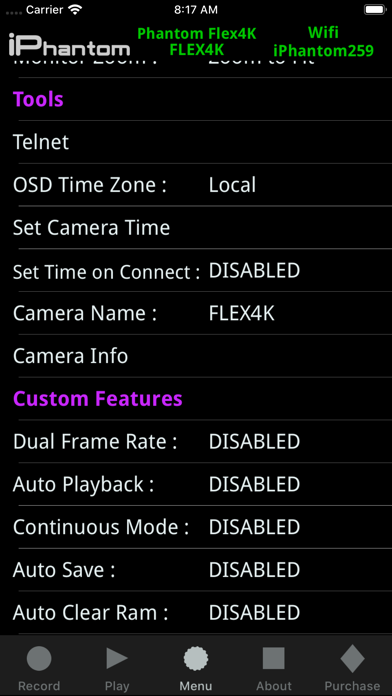Select the Menu gear-shaped icon
Viewport: 392px width, 696px height.
pos(196,659)
